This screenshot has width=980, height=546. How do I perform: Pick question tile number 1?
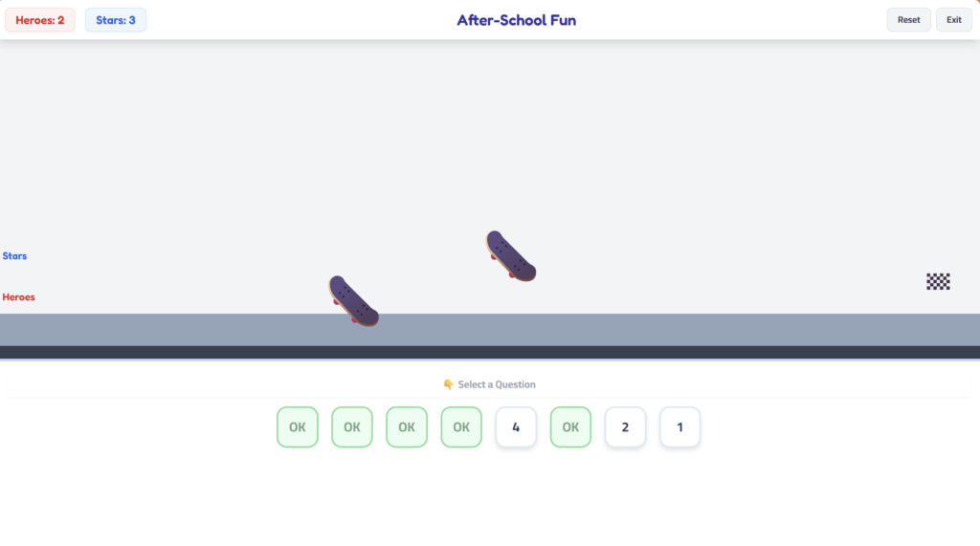tap(679, 427)
